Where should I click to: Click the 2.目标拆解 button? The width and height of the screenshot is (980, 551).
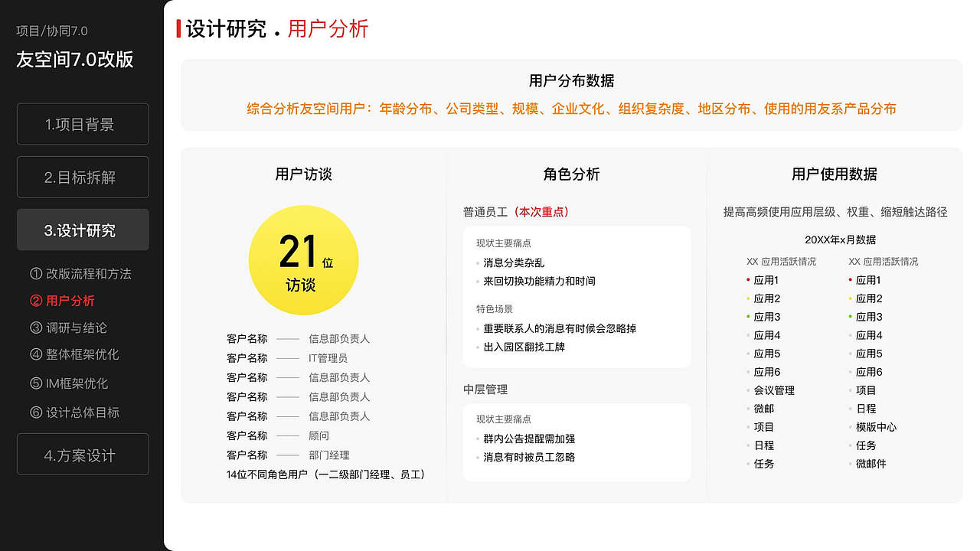[82, 177]
